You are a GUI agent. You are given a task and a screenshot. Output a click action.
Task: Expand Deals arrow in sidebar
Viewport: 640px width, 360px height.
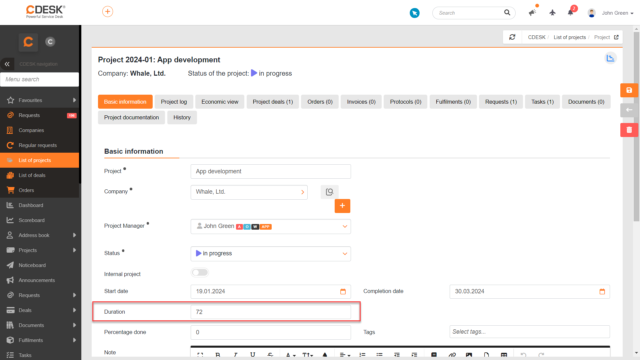click(x=74, y=310)
